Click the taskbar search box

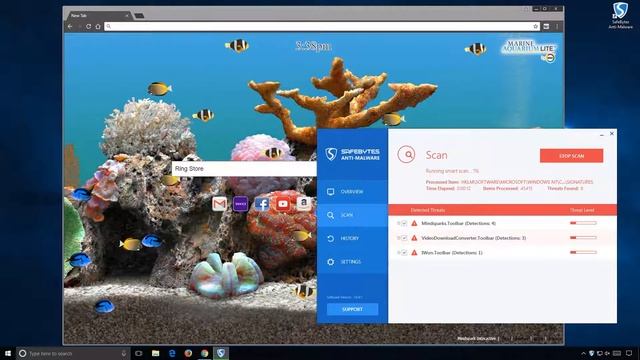coord(73,353)
